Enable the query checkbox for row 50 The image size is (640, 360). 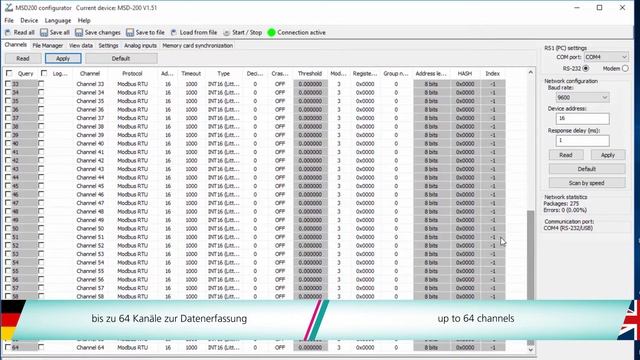pyautogui.click(x=8, y=228)
